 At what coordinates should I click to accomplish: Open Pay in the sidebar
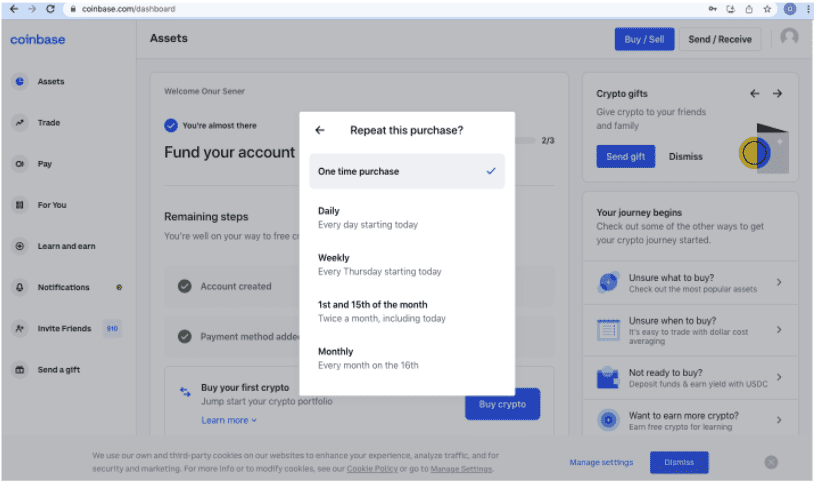pyautogui.click(x=45, y=164)
